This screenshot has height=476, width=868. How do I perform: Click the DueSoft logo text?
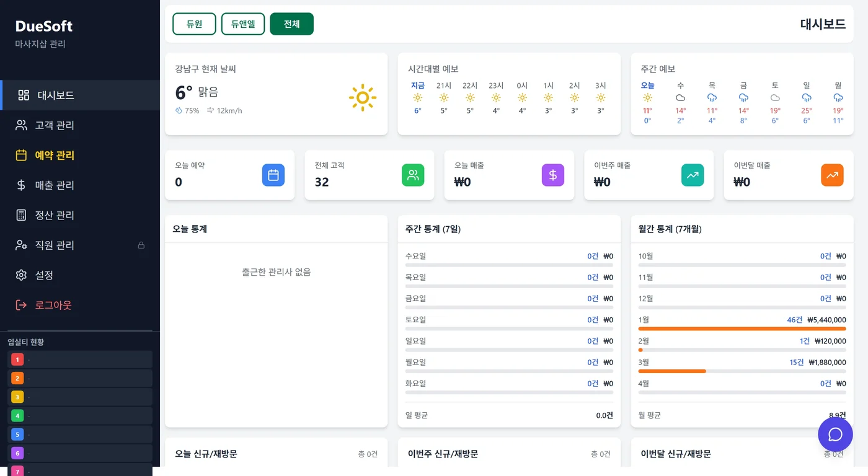tap(44, 26)
